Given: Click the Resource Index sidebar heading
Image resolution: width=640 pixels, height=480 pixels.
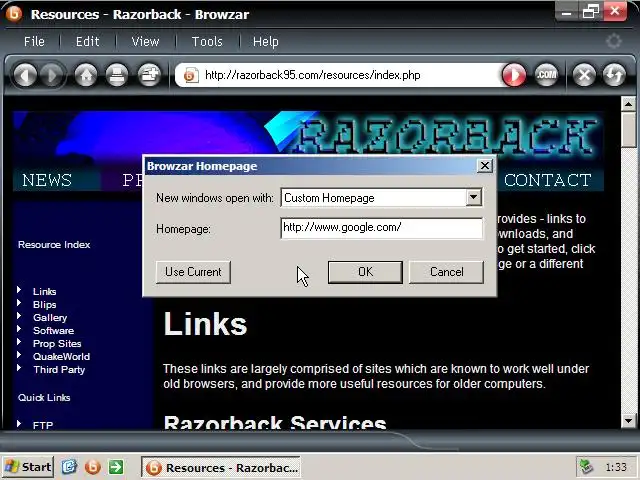Looking at the screenshot, I should (54, 244).
